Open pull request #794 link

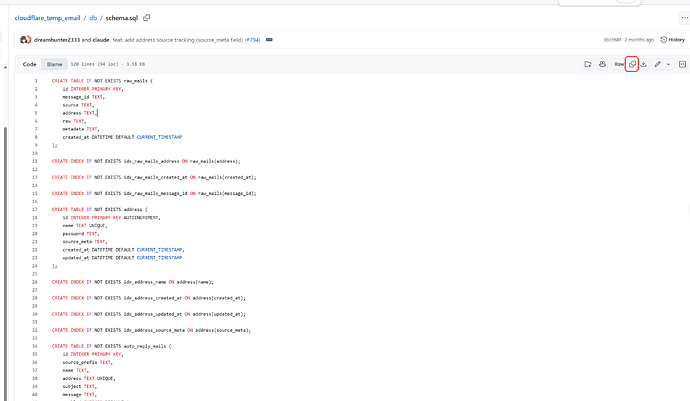tap(253, 40)
